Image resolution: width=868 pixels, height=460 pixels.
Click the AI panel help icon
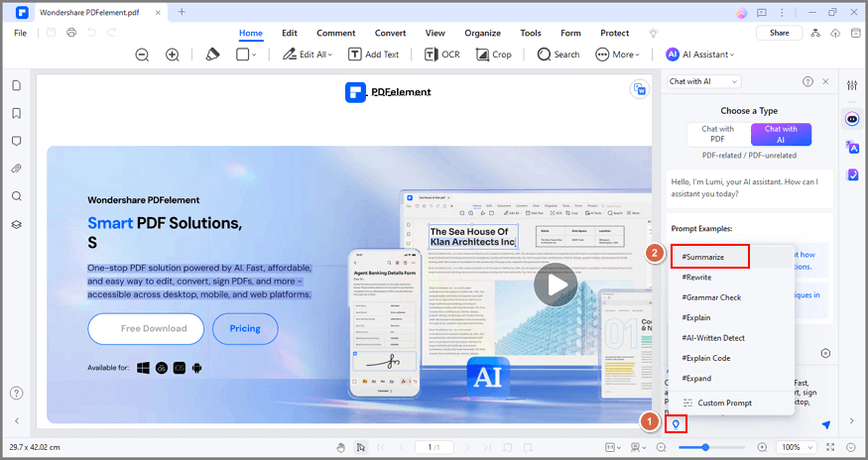[x=807, y=81]
